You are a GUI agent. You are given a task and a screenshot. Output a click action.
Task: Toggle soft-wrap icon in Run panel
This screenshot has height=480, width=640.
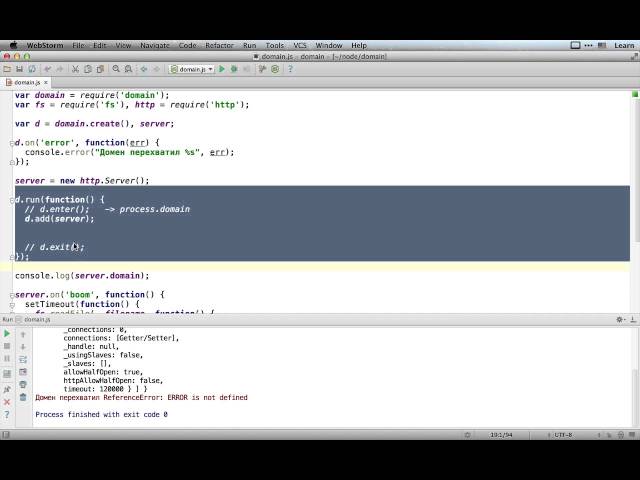(23, 359)
